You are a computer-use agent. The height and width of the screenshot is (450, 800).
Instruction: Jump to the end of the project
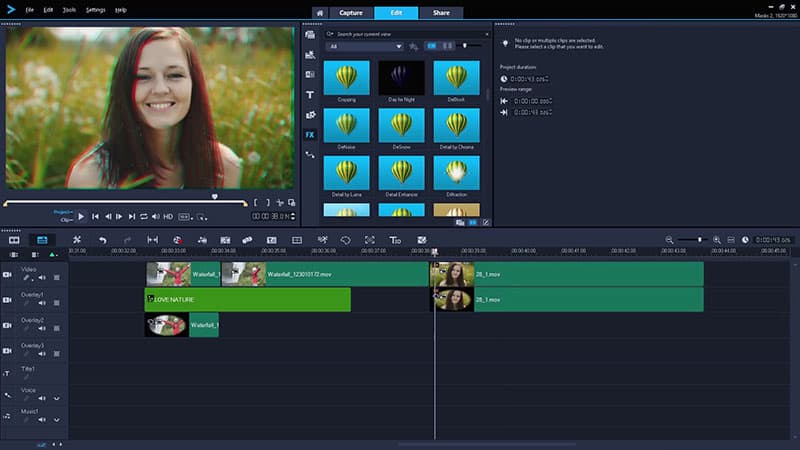pos(132,217)
